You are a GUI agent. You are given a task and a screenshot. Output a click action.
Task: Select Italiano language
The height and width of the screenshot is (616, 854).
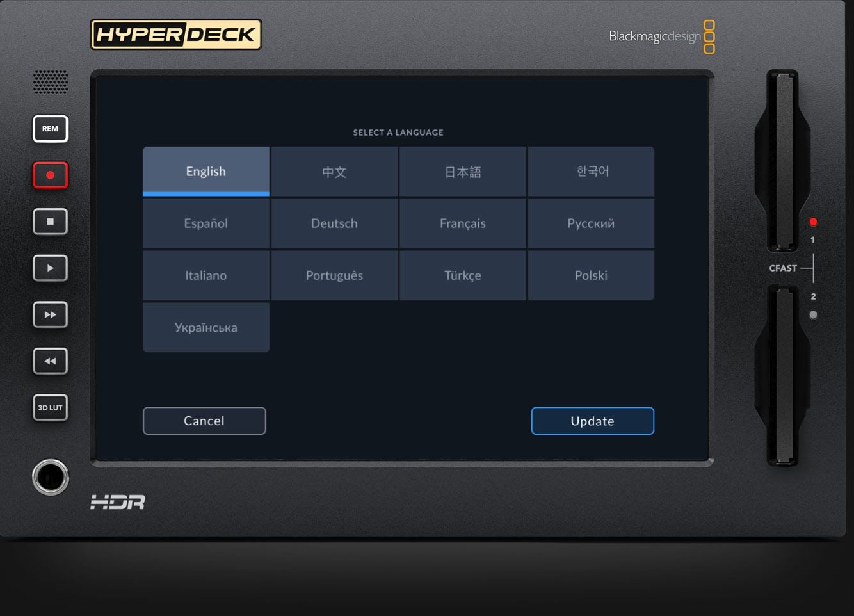pos(206,275)
